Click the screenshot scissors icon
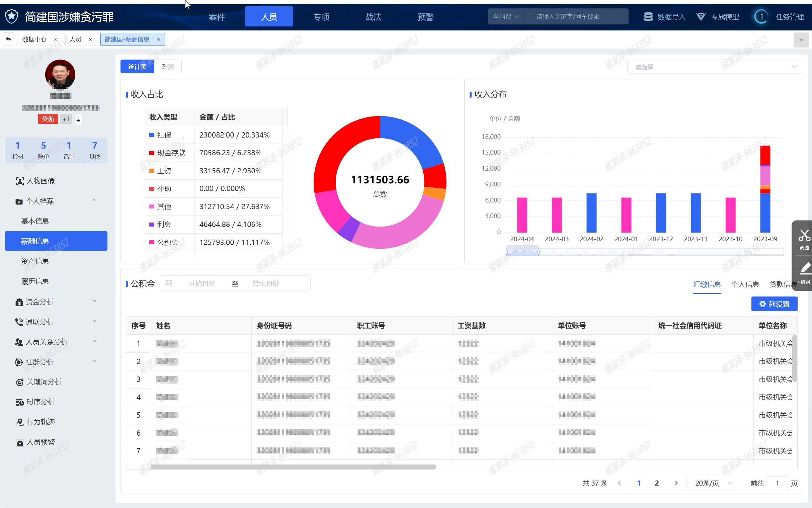 [x=804, y=236]
